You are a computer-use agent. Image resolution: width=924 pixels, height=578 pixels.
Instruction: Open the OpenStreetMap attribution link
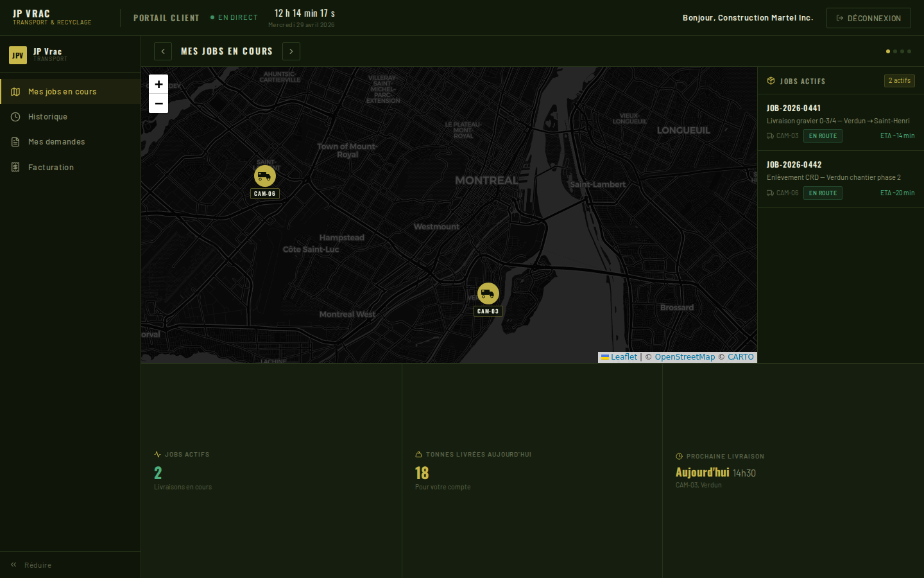(x=684, y=357)
